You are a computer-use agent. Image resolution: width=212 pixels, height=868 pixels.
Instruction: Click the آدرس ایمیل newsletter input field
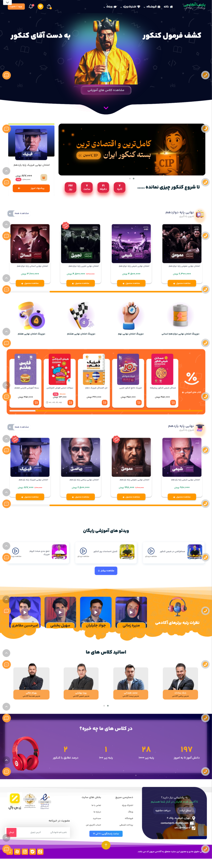[36, 832]
